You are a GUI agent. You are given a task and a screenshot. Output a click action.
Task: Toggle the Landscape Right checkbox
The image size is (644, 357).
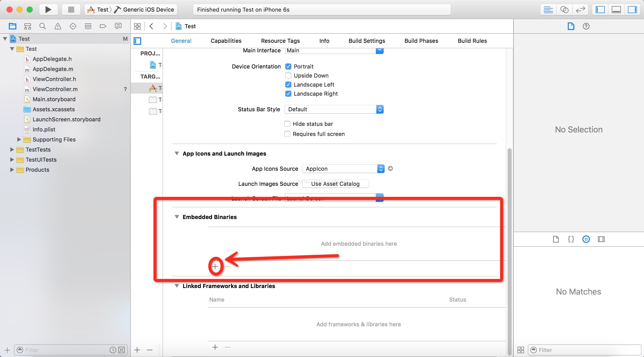(x=288, y=94)
